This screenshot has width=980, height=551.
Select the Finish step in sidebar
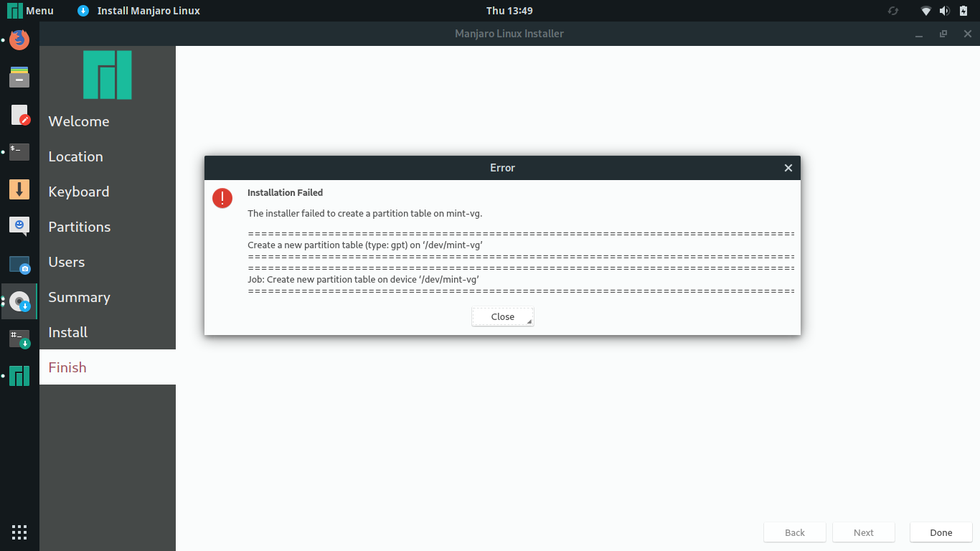coord(108,367)
